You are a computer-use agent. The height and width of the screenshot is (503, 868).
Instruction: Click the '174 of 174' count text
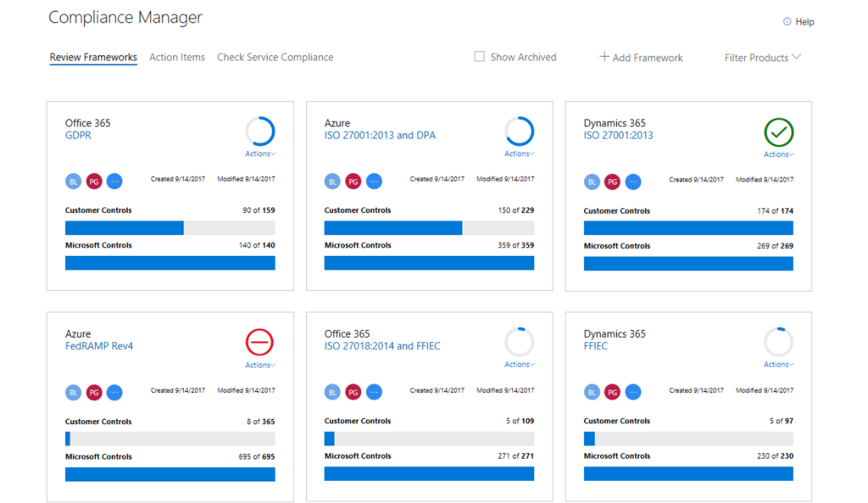775,210
